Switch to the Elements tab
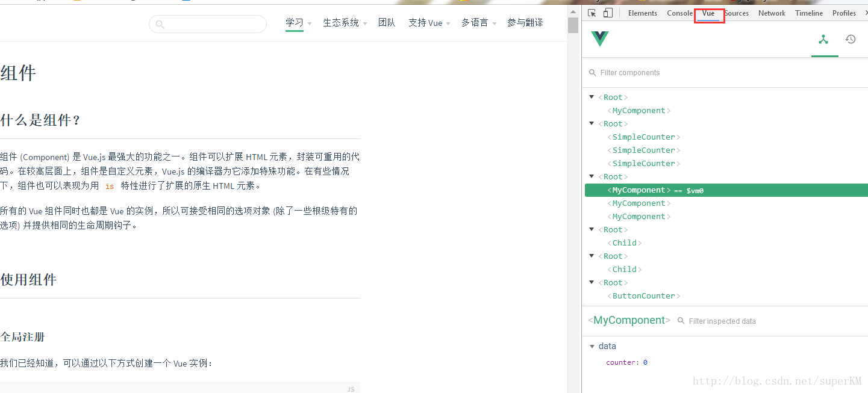 [x=643, y=13]
